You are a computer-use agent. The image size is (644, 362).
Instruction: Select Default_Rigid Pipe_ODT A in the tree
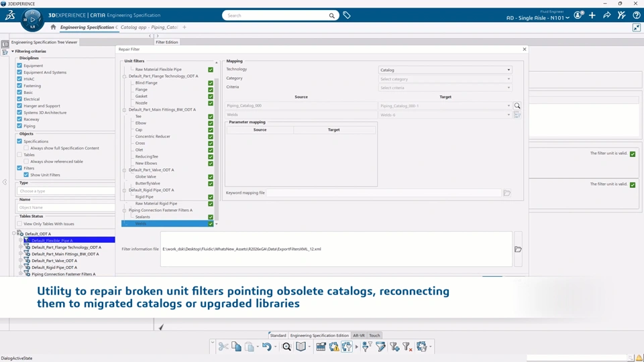[x=54, y=267]
